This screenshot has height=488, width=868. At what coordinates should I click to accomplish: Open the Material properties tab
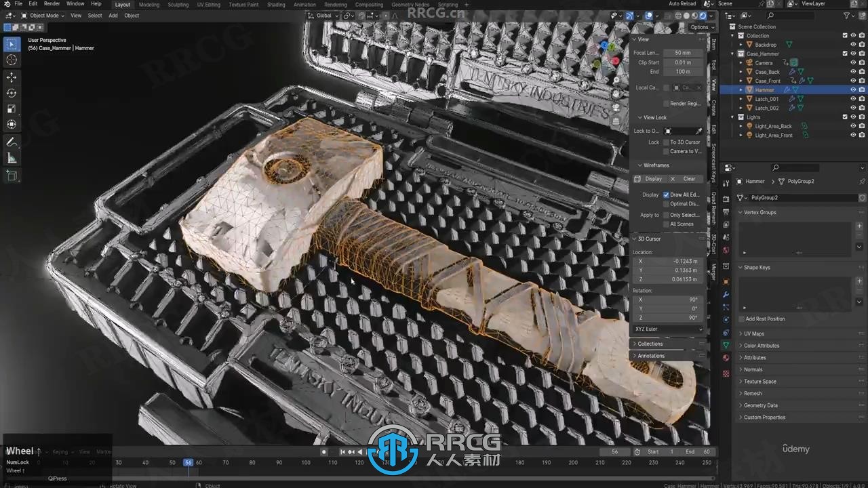point(726,358)
